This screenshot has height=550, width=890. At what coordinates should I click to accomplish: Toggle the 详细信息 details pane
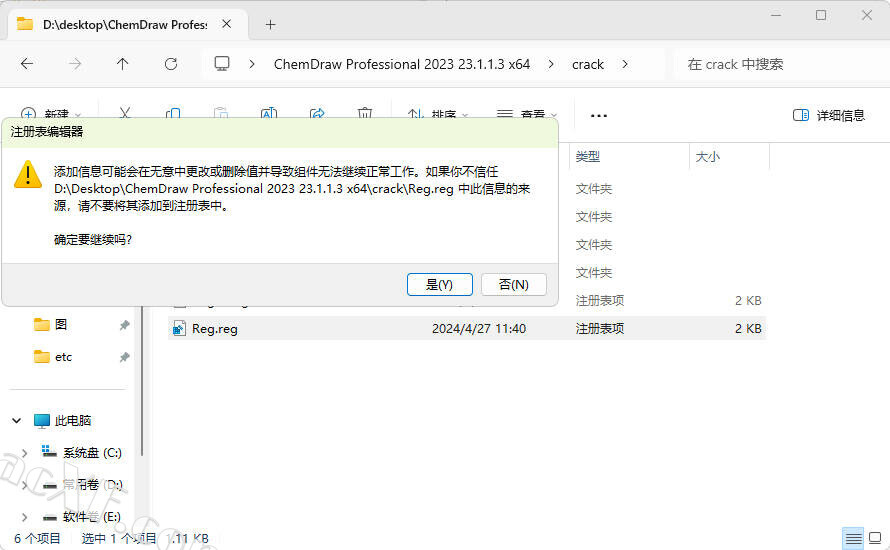click(829, 115)
